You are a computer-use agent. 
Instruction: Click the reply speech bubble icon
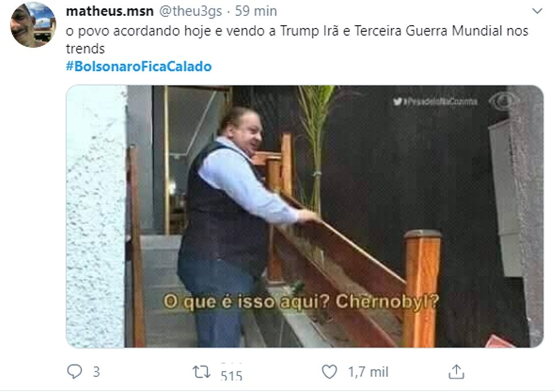pos(74,372)
